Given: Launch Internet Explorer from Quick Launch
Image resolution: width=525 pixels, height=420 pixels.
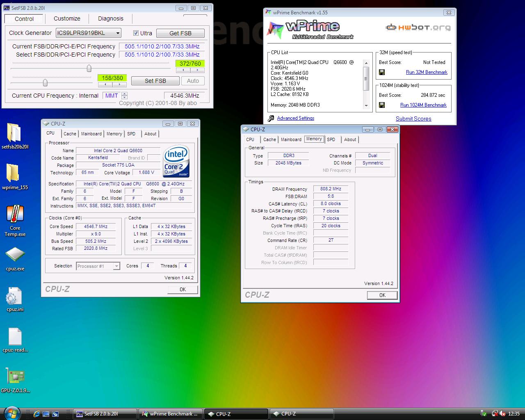Looking at the screenshot, I should (x=37, y=414).
